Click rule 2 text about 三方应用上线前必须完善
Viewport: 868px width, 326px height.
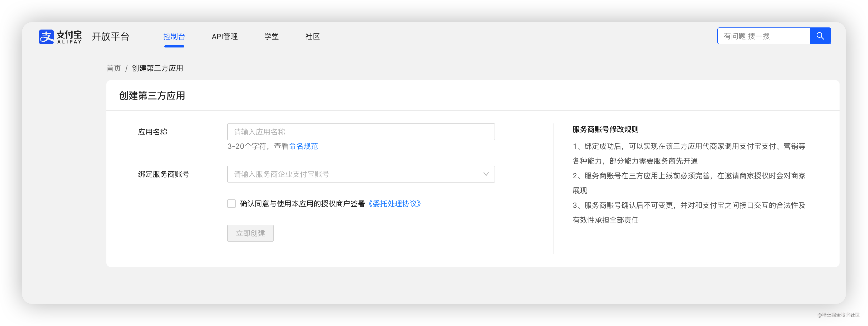689,183
